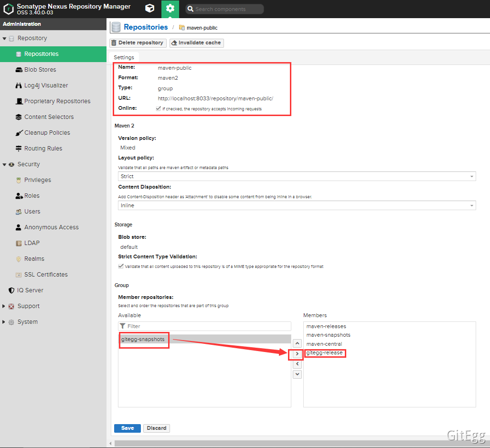Click the horizontal scrollbar at bottom
The image size is (490, 448).
click(x=302, y=444)
